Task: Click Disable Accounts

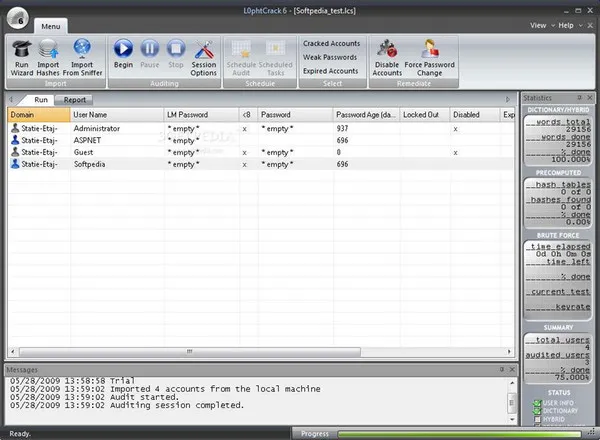Action: (x=387, y=57)
